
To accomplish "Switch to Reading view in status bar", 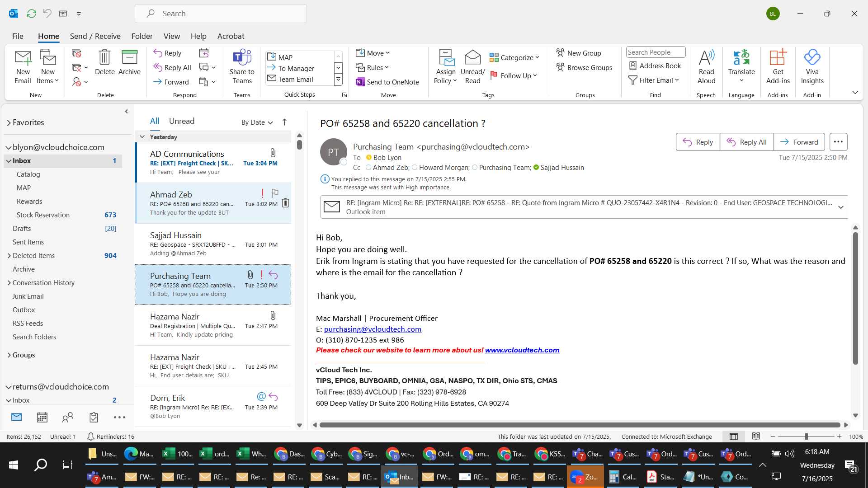I will (x=756, y=436).
